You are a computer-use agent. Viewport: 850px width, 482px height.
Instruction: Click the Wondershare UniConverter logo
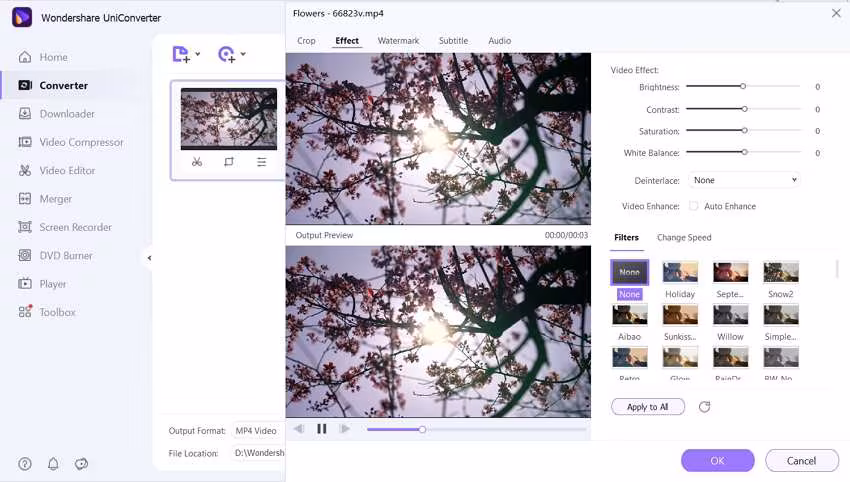(22, 17)
